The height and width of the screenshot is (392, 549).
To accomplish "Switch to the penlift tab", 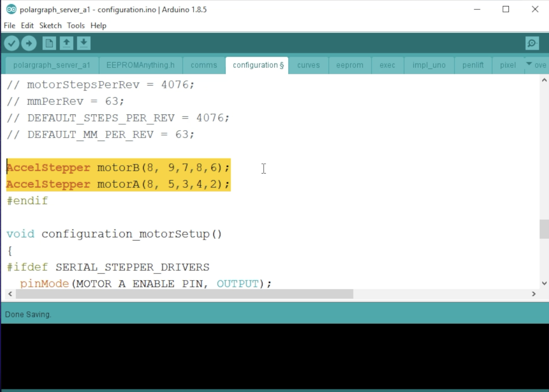I will point(473,65).
